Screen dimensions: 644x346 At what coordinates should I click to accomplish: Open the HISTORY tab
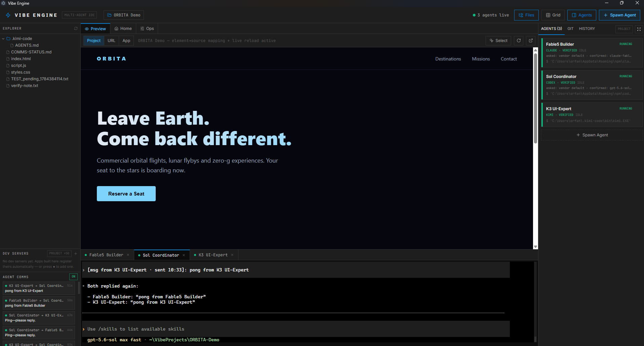click(x=587, y=29)
